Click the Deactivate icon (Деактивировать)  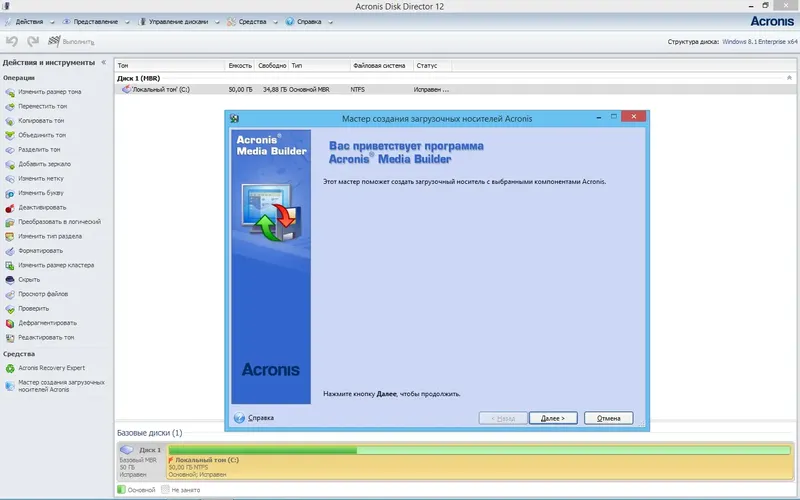(10, 208)
